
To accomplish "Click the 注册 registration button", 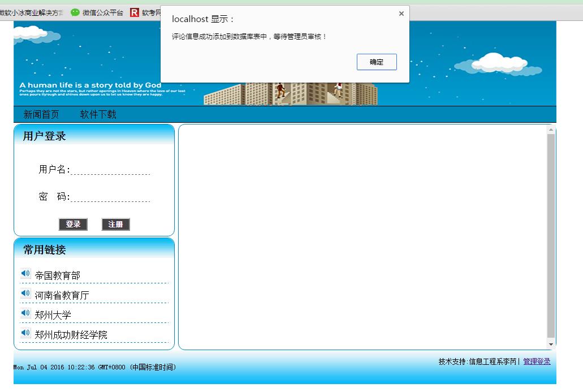I will click(115, 224).
